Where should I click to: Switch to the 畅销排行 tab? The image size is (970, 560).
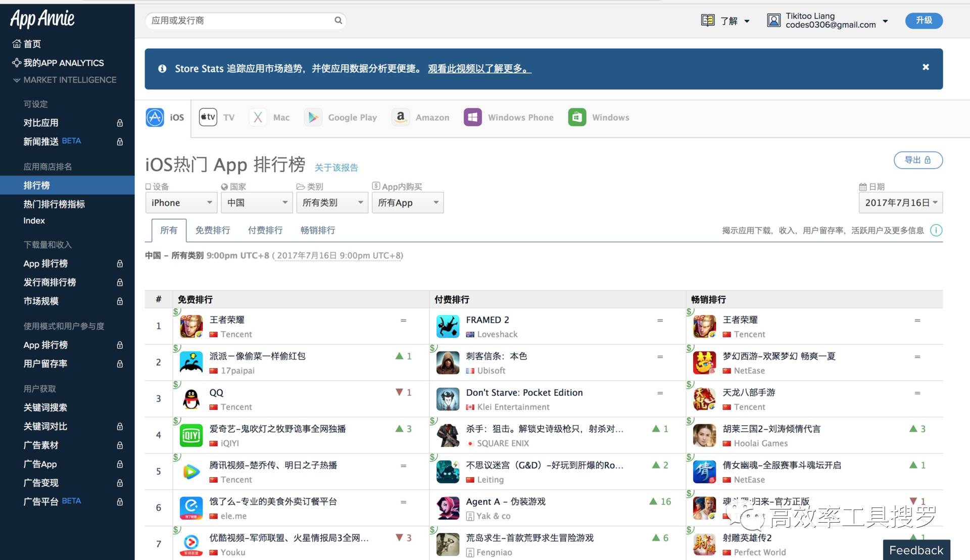point(318,230)
